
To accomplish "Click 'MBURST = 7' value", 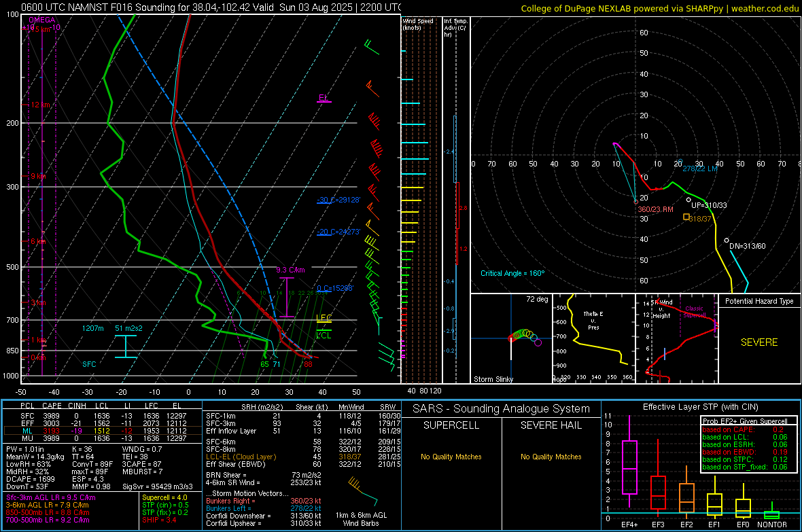I will [x=142, y=472].
